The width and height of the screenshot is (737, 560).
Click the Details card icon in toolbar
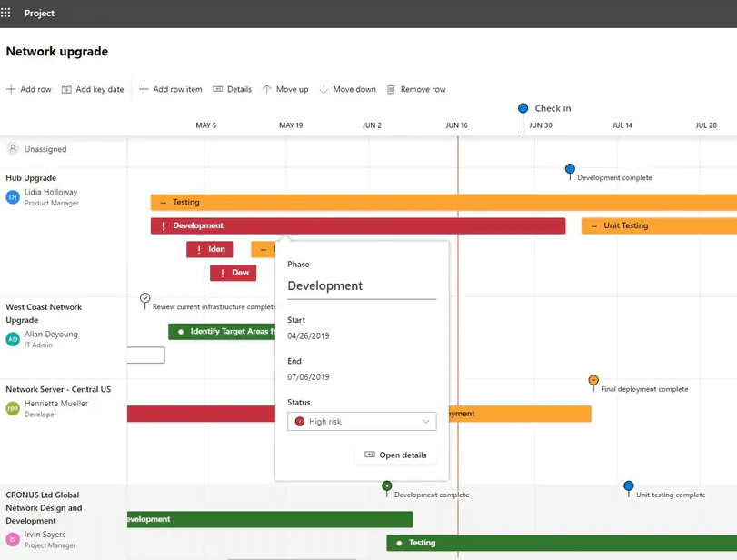click(217, 89)
